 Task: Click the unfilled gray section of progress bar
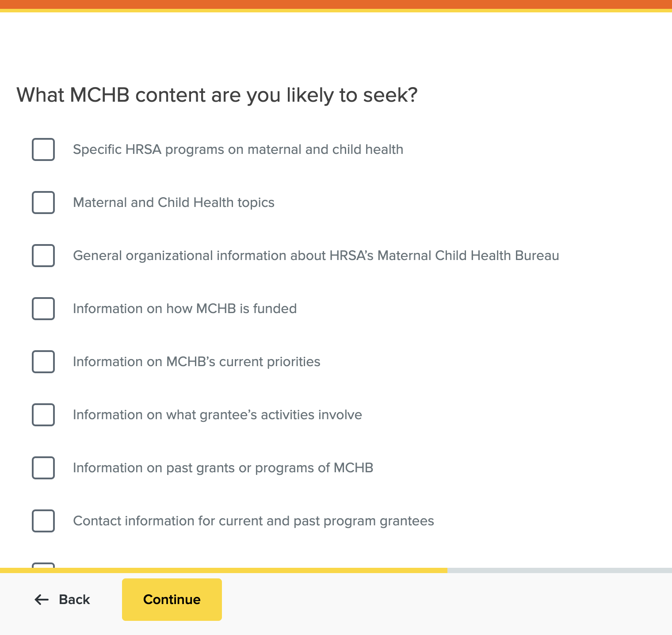click(x=559, y=570)
